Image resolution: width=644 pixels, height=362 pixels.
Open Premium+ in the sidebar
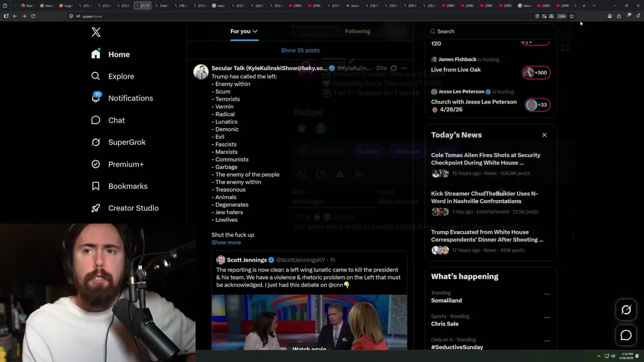tap(117, 164)
